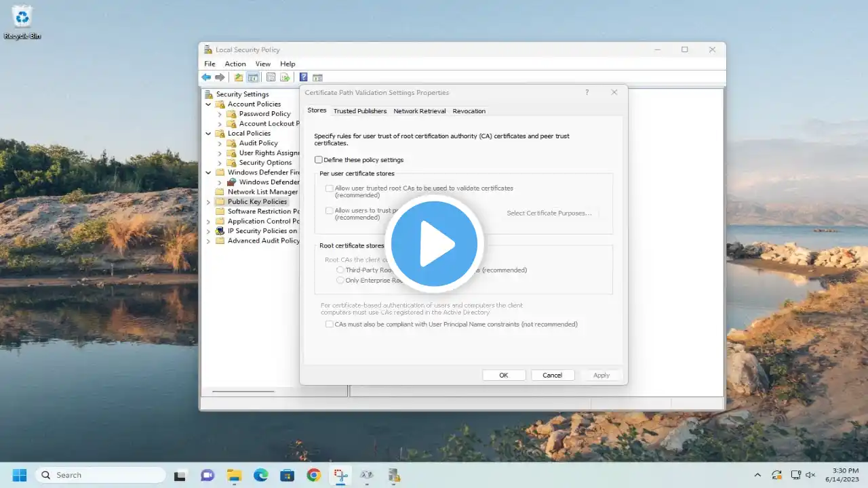Expand the Public Key Policies node
The image size is (868, 488).
point(208,202)
